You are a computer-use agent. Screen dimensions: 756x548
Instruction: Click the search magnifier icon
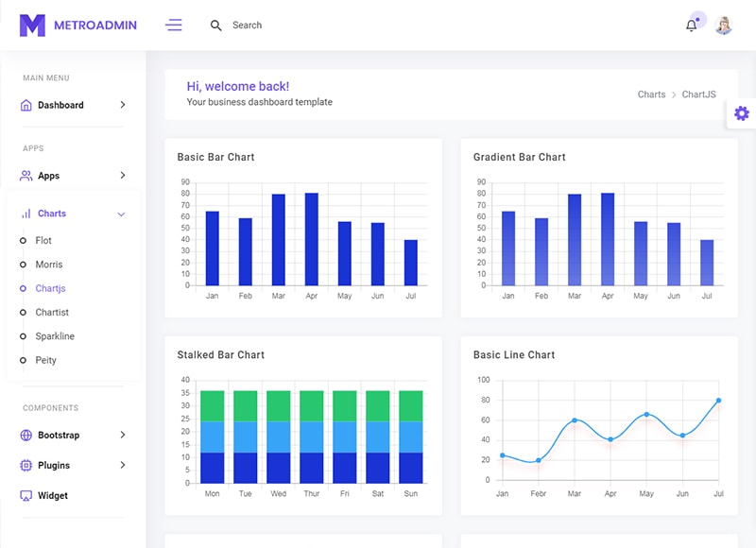point(216,26)
